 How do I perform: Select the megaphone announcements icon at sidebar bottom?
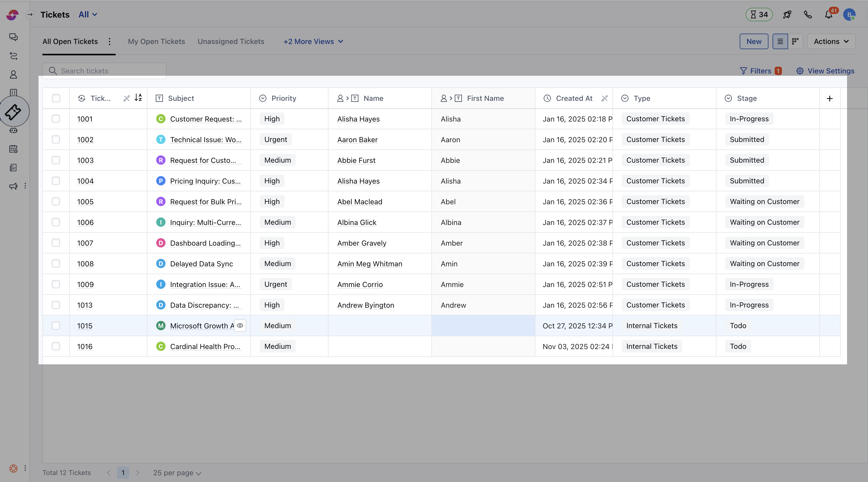click(13, 186)
